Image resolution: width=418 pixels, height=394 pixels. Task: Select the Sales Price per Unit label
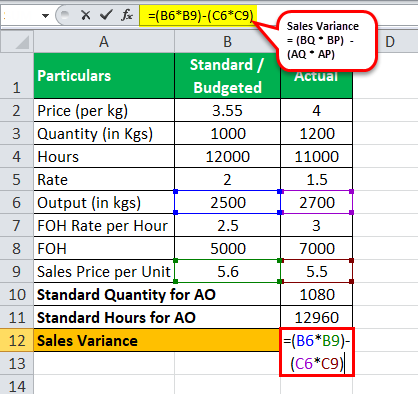click(x=104, y=271)
